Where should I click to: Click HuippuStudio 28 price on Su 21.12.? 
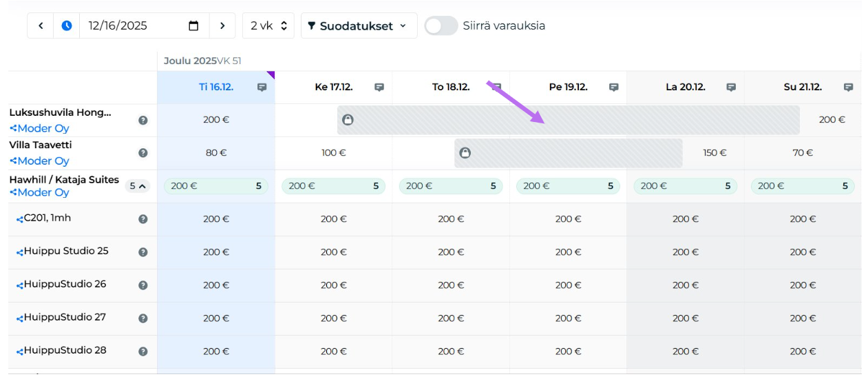pos(803,351)
